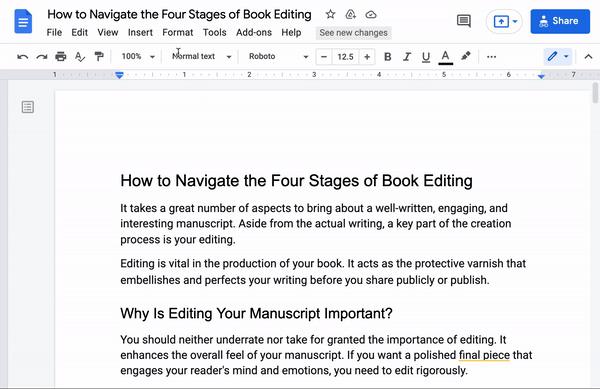Open the Normal text style dropdown

coord(202,57)
